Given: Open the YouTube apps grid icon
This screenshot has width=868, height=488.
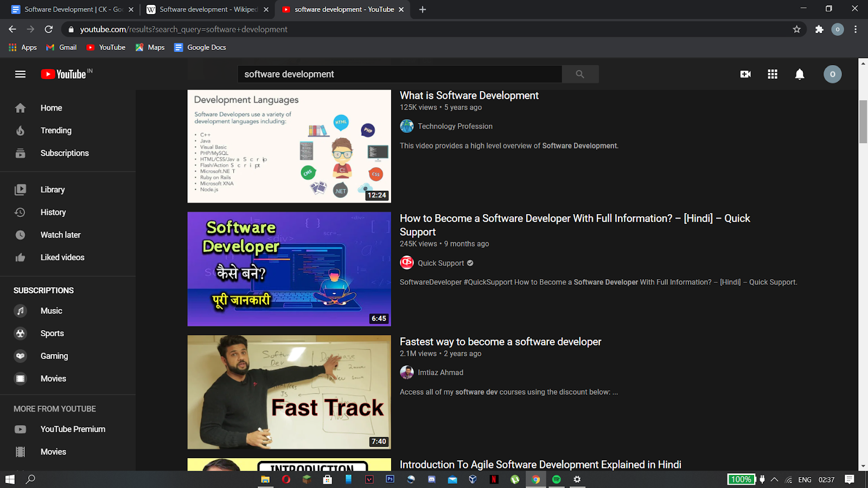Looking at the screenshot, I should pos(773,74).
